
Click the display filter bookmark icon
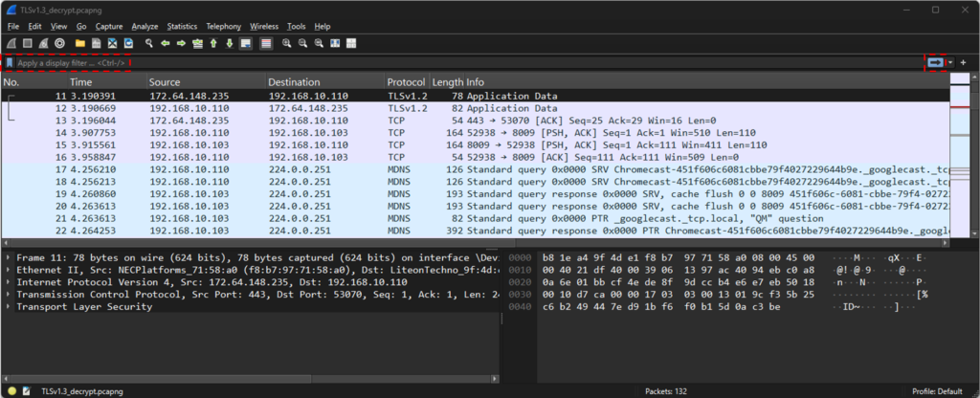[10, 63]
